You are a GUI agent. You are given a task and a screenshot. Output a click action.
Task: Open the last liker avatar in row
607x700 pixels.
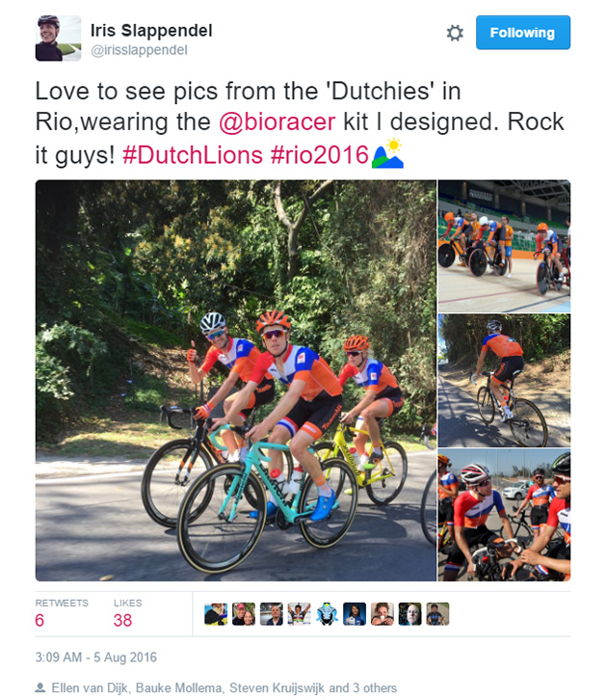(437, 614)
